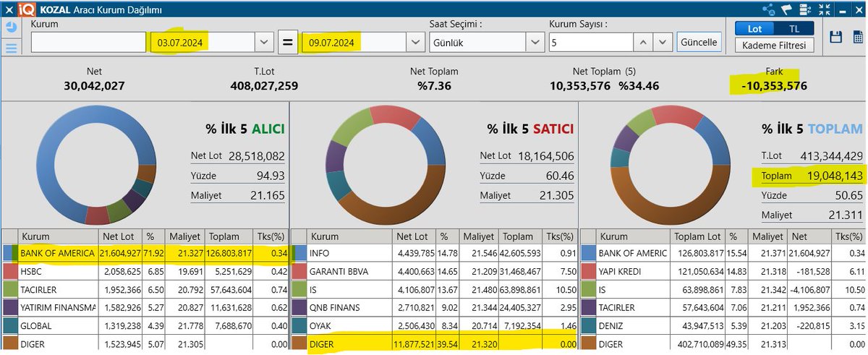Click the İlk 5 ALICI donut chart

click(x=95, y=166)
